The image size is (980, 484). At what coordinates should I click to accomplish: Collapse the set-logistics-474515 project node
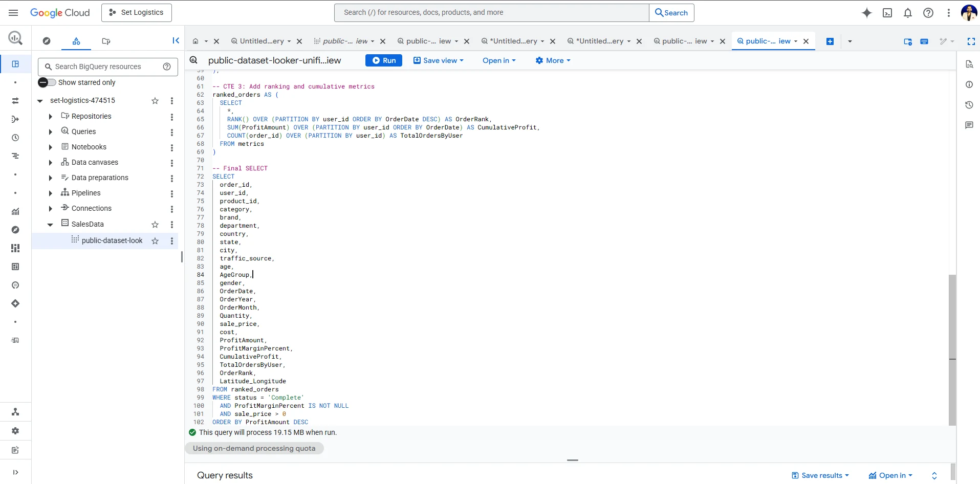40,101
